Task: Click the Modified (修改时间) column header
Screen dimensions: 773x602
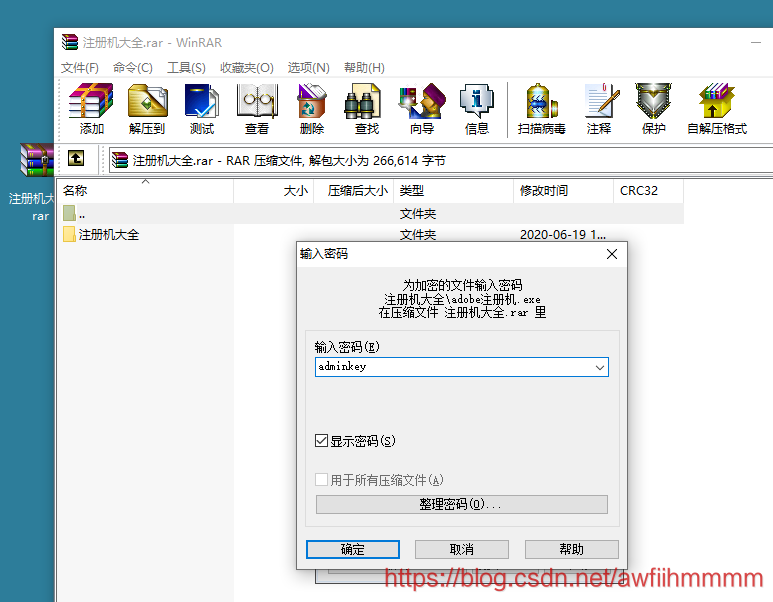Action: pos(563,190)
